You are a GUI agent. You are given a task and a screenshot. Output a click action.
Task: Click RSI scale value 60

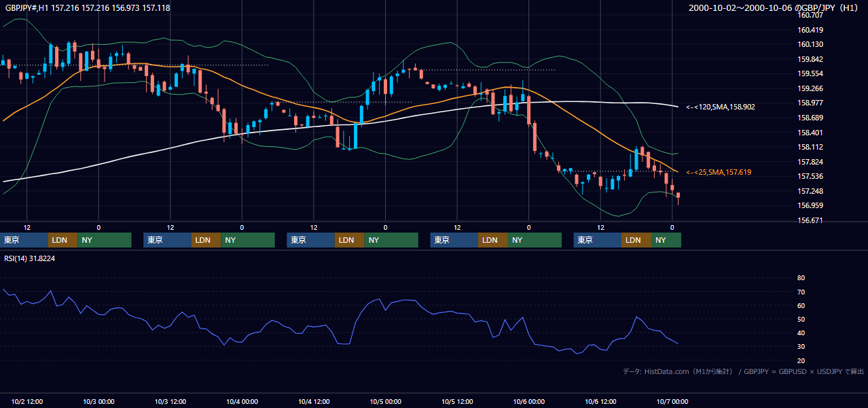[801, 305]
